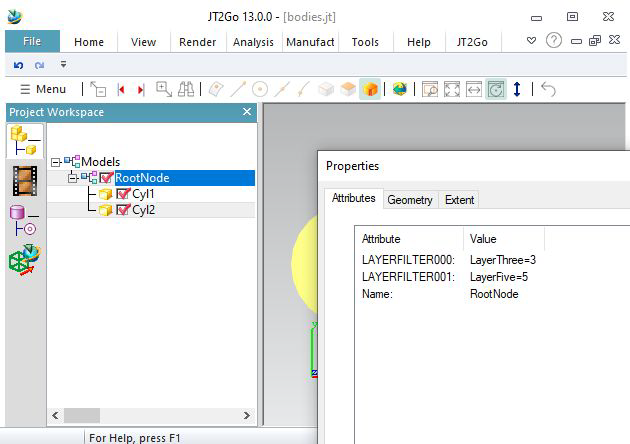Uncheck the Cyl1 visibility checkbox

click(x=123, y=194)
